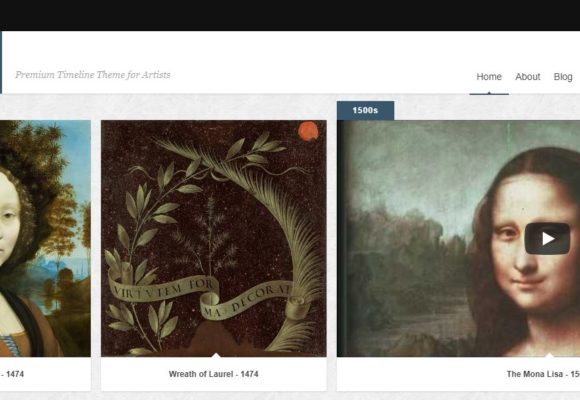Screen dimensions: 580x400
Task: Click the blue vertical strip beside the header
Action: 1,62
